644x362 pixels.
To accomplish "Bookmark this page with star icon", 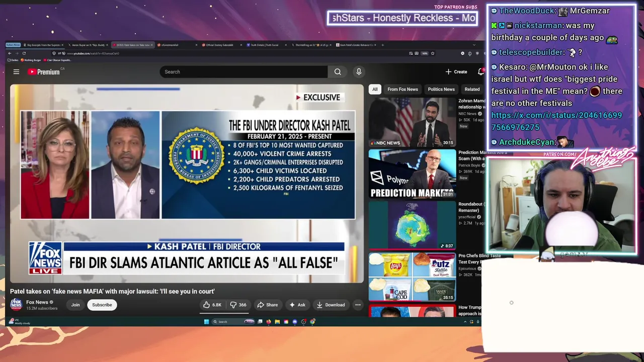I will [433, 53].
